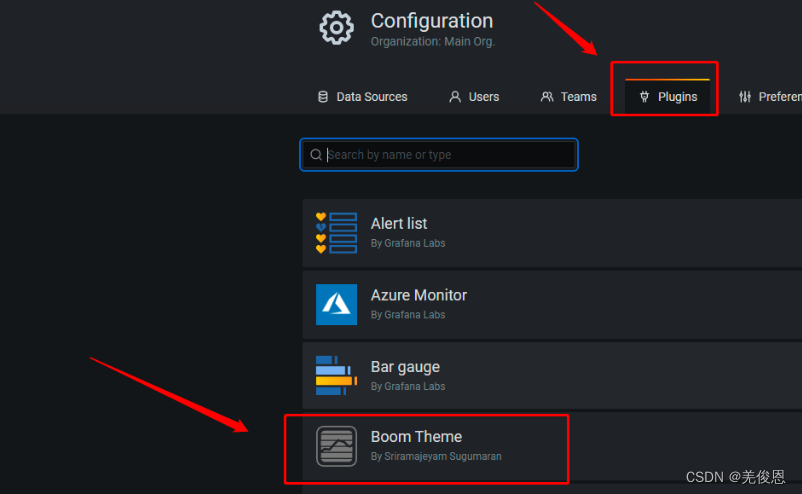Go to the Preferences tab
Image resolution: width=802 pixels, height=494 pixels.
coord(769,97)
